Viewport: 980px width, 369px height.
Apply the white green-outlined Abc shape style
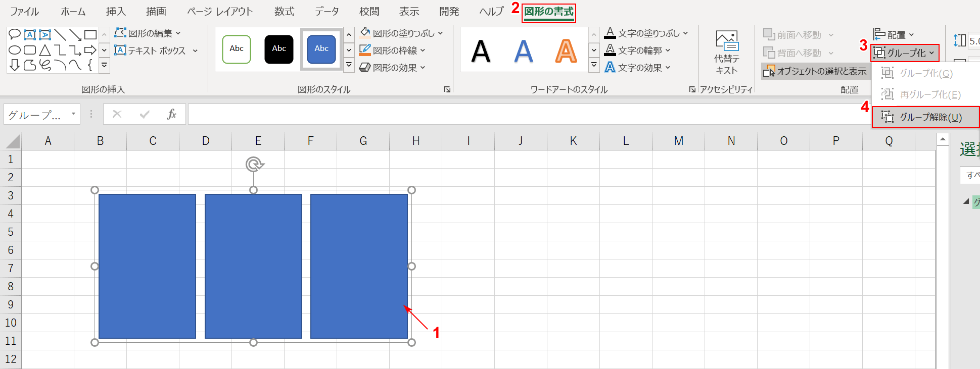pyautogui.click(x=237, y=49)
